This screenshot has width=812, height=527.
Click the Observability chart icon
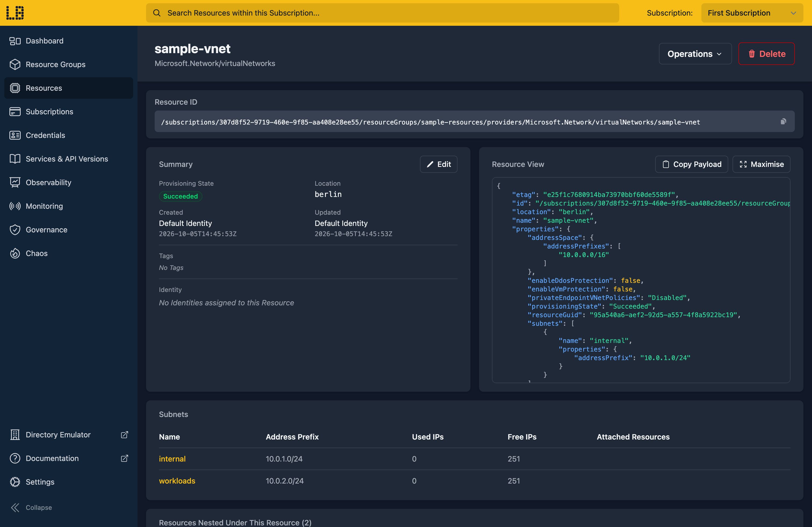tap(15, 182)
